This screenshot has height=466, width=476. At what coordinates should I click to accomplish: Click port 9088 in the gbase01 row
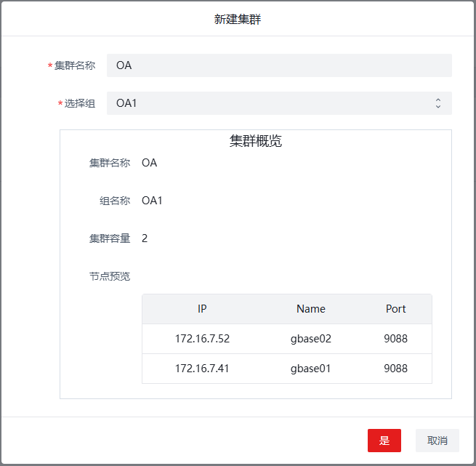(395, 369)
